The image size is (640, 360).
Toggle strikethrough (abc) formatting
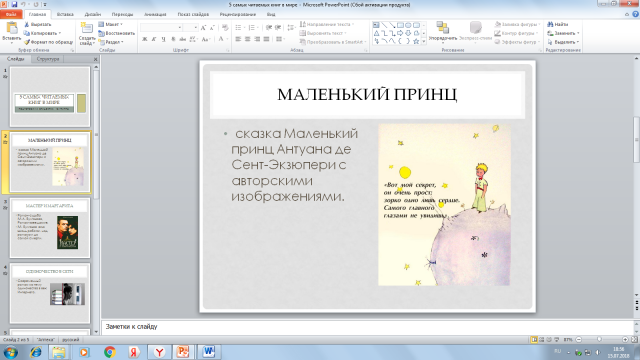tap(182, 39)
